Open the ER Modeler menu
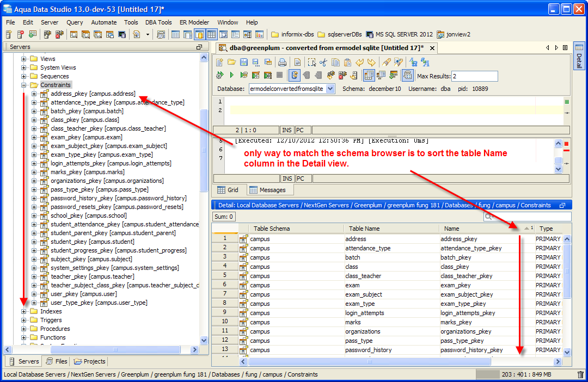This screenshot has height=382, width=588. tap(194, 22)
